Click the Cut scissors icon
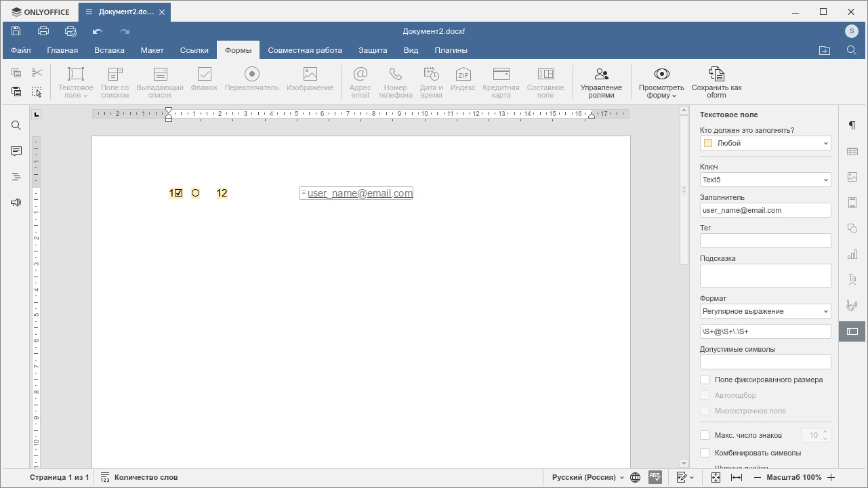Screen dimensions: 868x488 [x=37, y=73]
